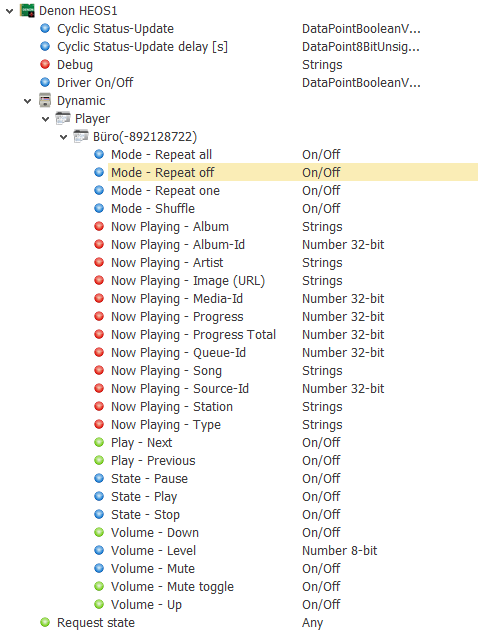
Task: Click the blue dot beside Cyclic Status-Update
Action: click(45, 29)
